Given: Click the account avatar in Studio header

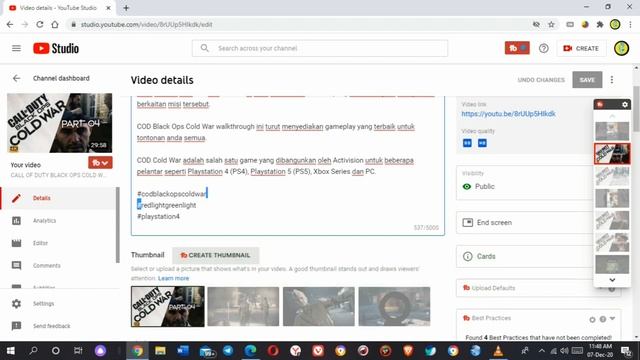Looking at the screenshot, I should pos(621,48).
